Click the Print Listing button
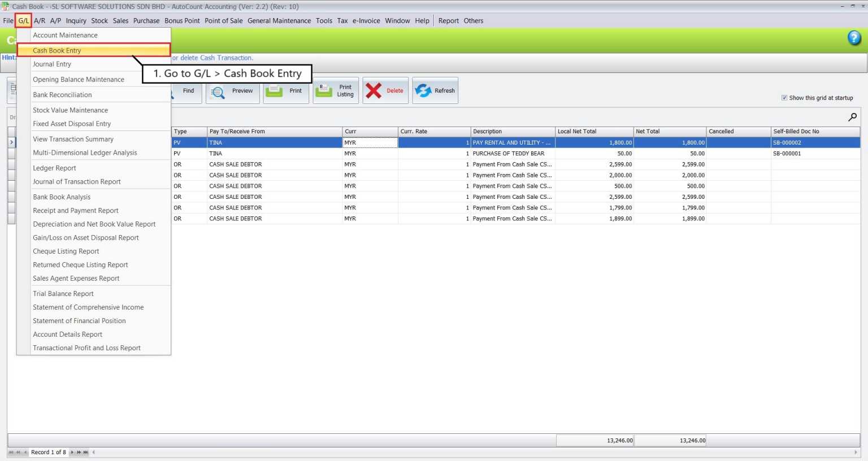The height and width of the screenshot is (461, 868). tap(336, 90)
